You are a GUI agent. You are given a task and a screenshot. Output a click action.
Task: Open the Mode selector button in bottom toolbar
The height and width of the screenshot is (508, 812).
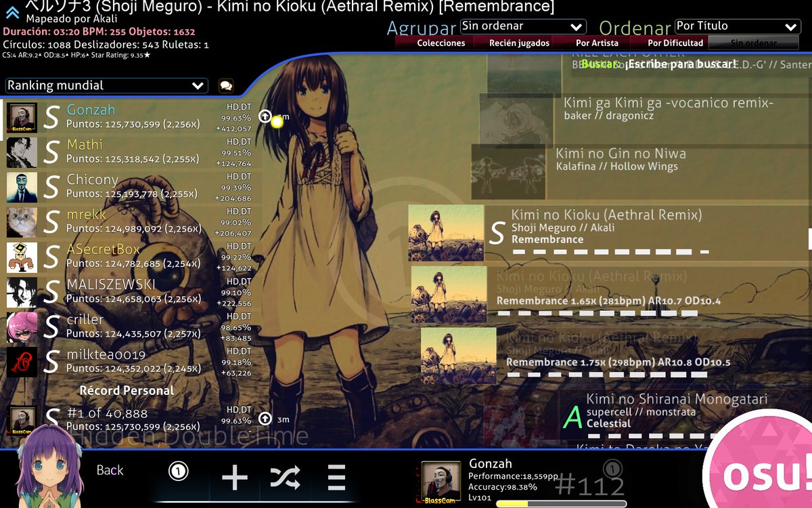[x=178, y=471]
